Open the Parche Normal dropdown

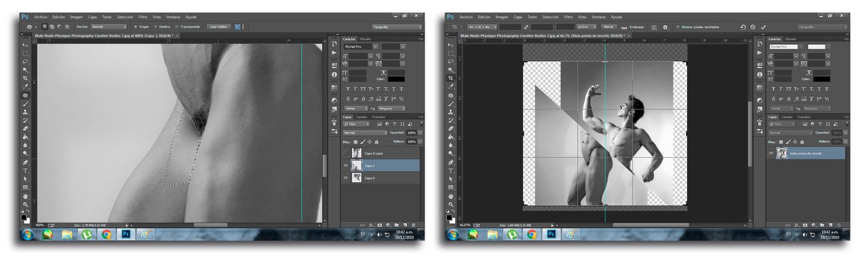pyautogui.click(x=108, y=26)
